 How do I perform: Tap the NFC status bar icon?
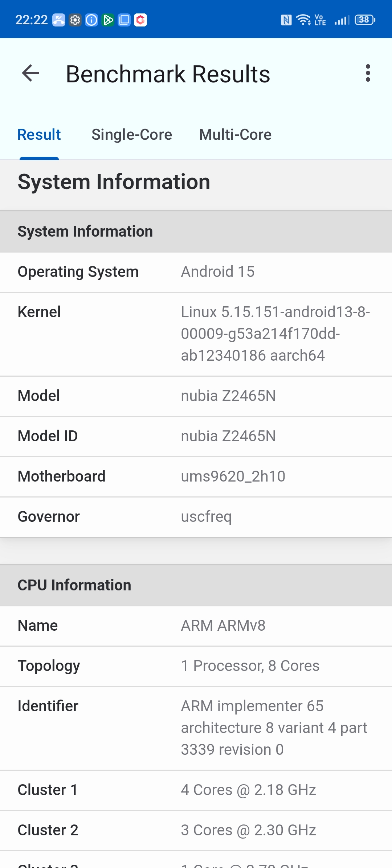pos(286,20)
